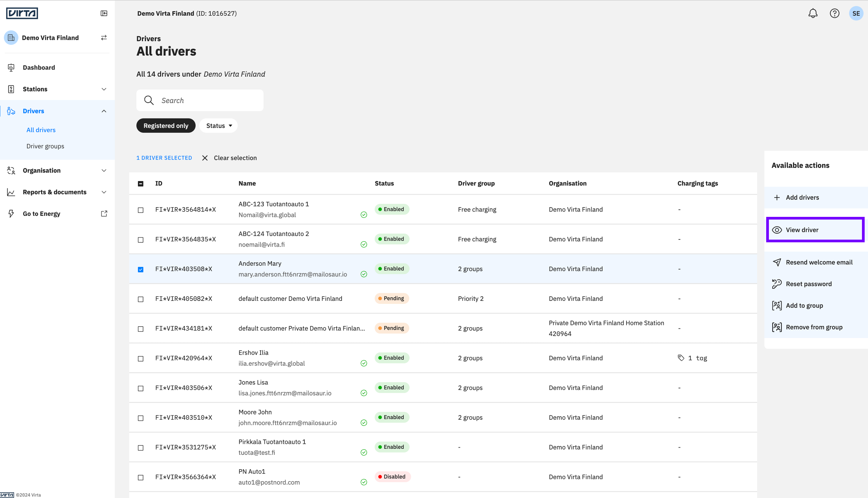Image resolution: width=868 pixels, height=498 pixels.
Task: Focus the Search input field
Action: click(200, 100)
